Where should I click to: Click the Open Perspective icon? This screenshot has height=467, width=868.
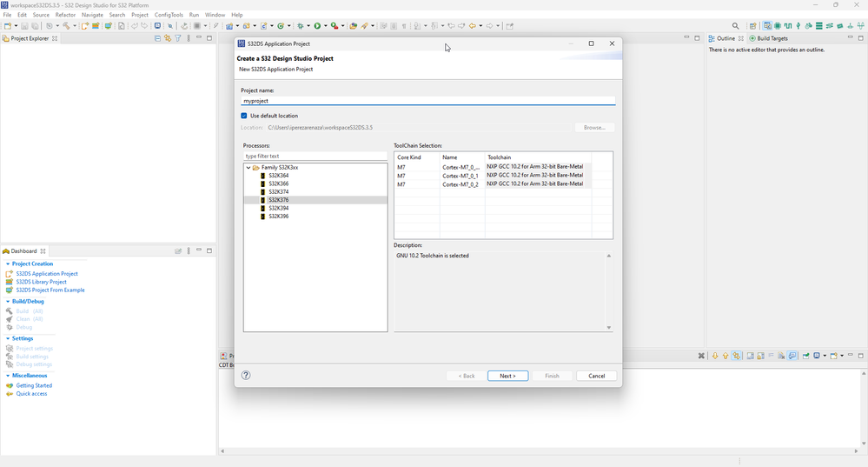752,25
